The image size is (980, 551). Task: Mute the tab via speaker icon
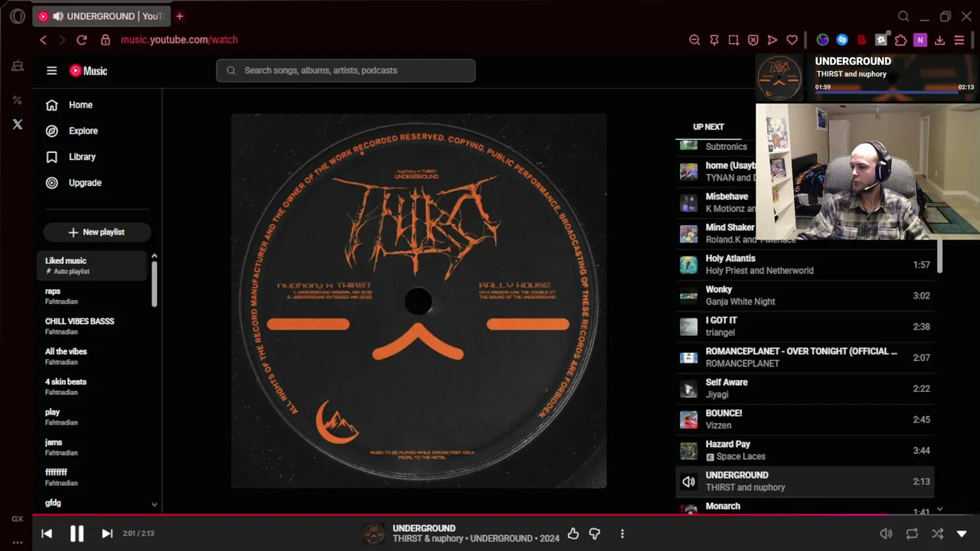(58, 16)
